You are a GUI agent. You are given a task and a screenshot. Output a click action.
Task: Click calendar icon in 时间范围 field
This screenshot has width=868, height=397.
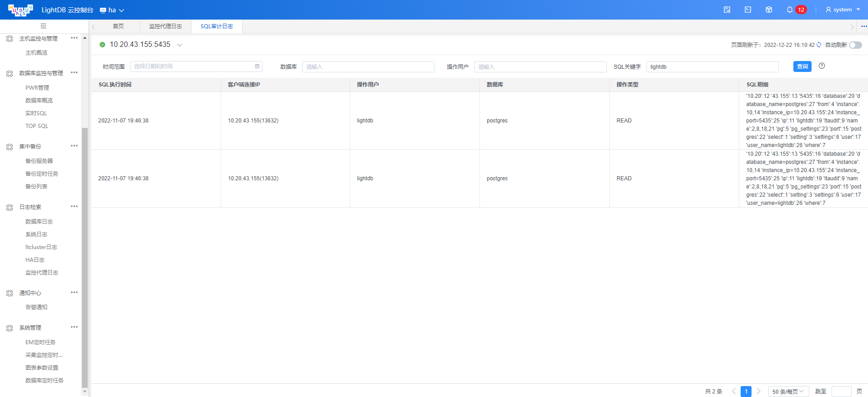click(x=257, y=66)
